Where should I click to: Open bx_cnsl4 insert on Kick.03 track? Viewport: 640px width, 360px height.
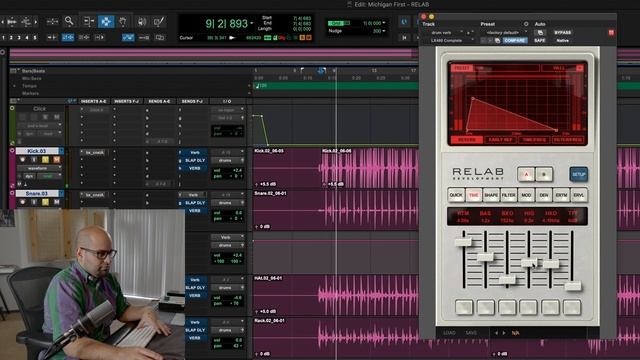click(x=94, y=152)
